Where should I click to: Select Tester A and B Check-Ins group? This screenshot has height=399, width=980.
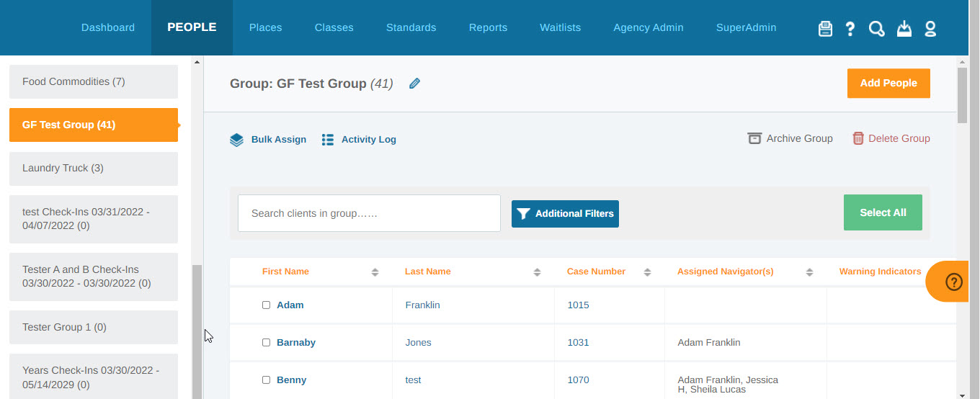[x=94, y=277]
